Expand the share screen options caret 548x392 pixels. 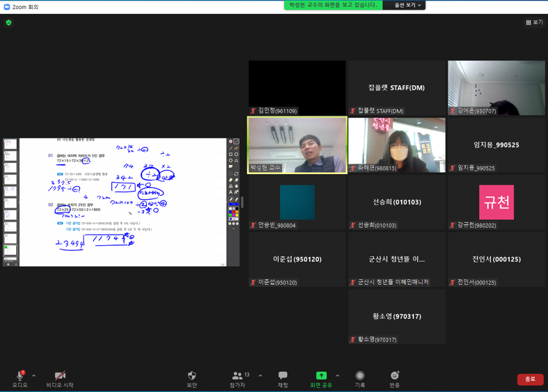pyautogui.click(x=338, y=376)
